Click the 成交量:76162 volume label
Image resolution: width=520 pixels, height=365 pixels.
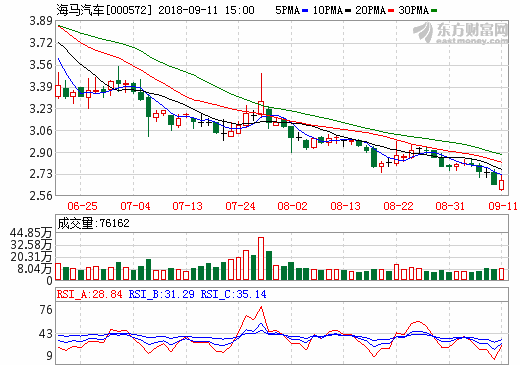(x=93, y=223)
